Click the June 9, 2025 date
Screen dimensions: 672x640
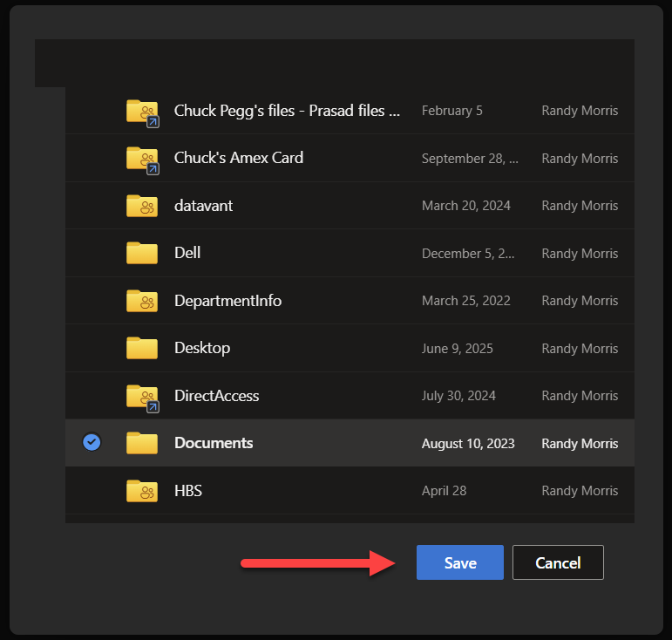point(458,349)
